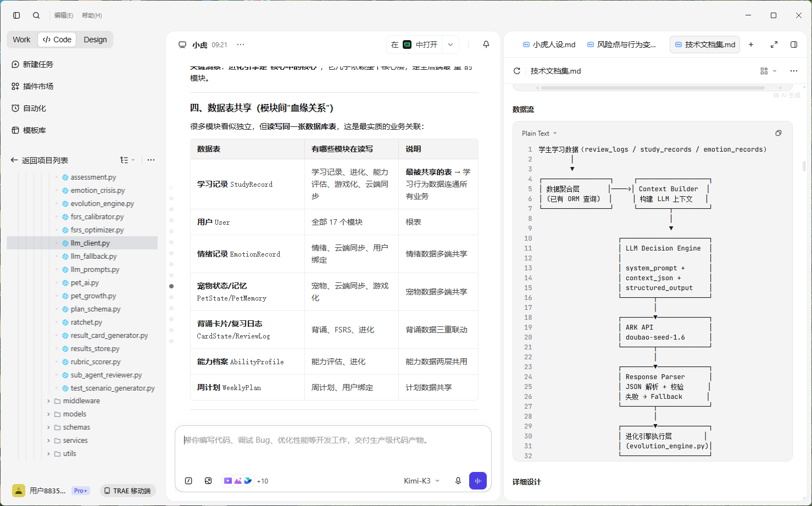Toggle the sidebar panel icon
The image size is (812, 506).
(16, 15)
